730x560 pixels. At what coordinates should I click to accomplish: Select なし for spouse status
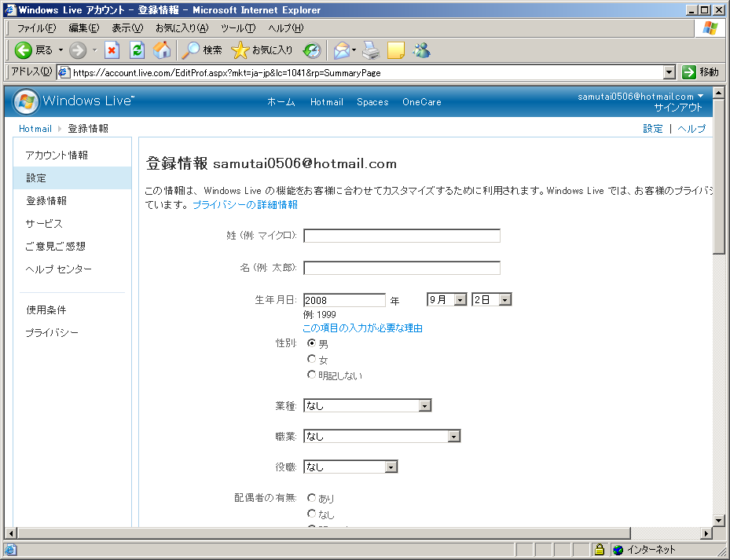(311, 514)
